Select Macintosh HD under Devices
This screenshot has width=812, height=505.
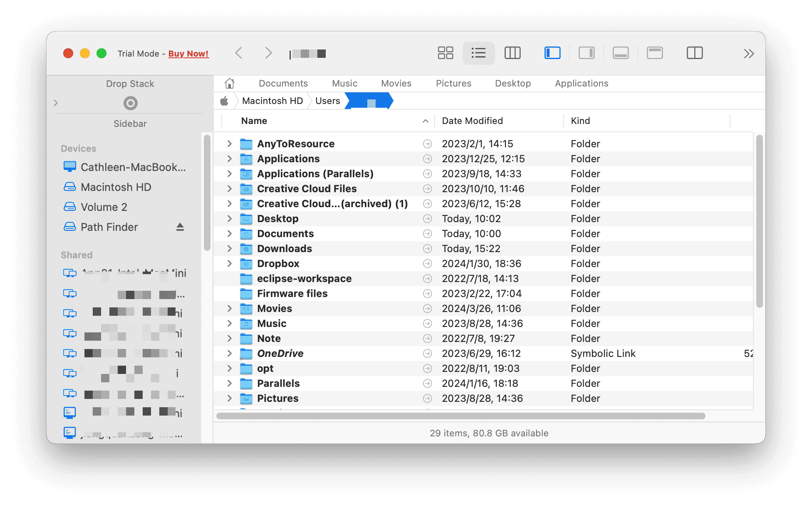tap(116, 187)
